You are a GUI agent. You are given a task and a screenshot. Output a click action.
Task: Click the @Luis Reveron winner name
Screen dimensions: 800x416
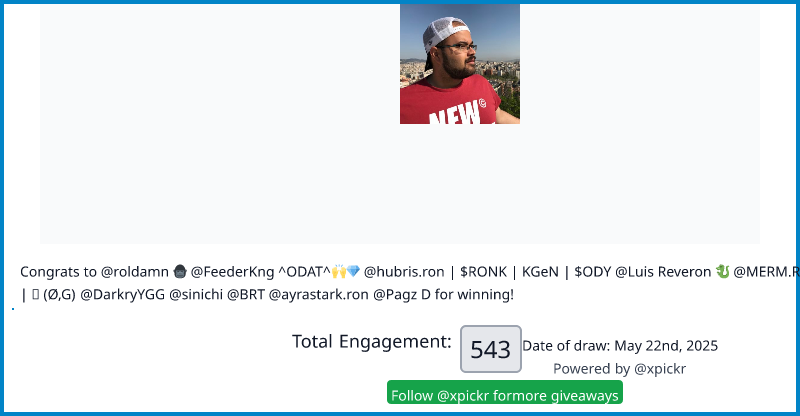tap(662, 271)
